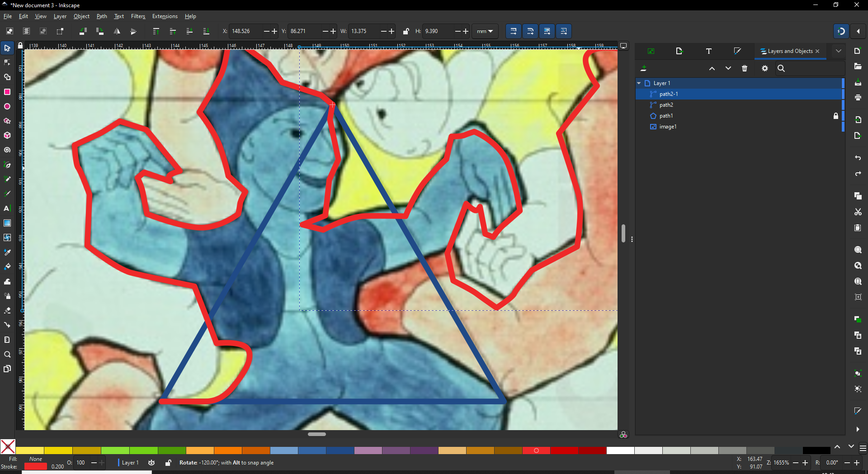This screenshot has height=474, width=868.
Task: Toggle scale stroke width with object
Action: (x=513, y=31)
